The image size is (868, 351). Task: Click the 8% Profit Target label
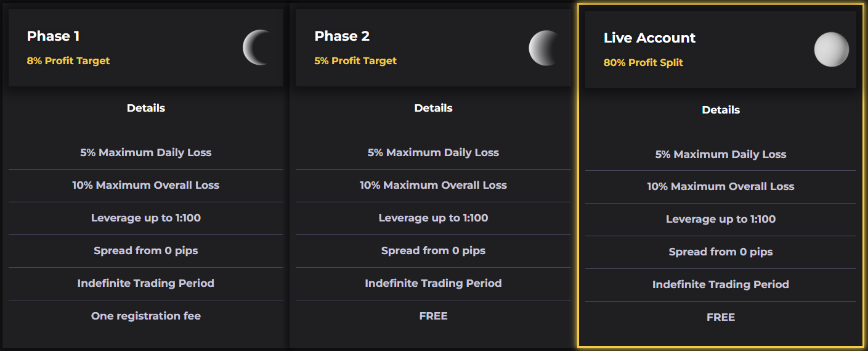click(x=68, y=60)
